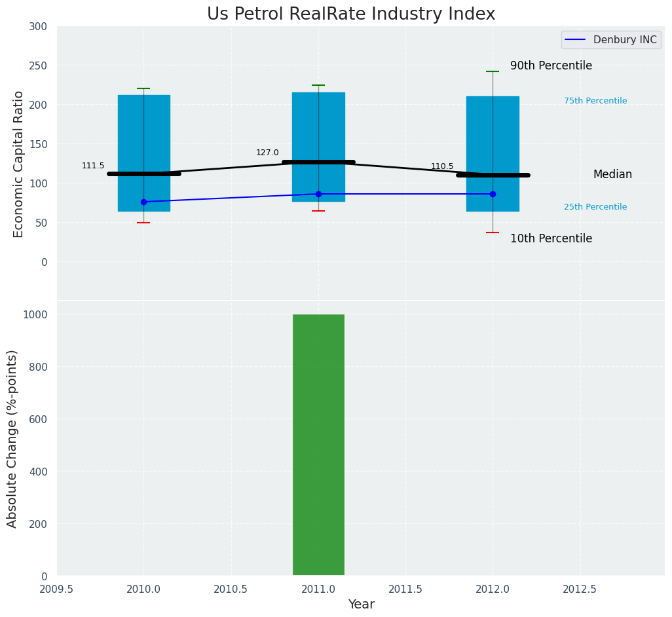Click the Economic Capital Ratio axis label
The width and height of the screenshot is (672, 617).
tap(18, 164)
